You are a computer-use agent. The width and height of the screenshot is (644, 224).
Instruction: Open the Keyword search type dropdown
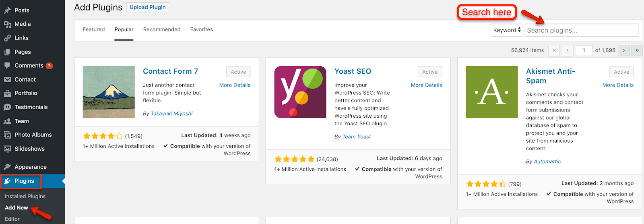tap(506, 30)
